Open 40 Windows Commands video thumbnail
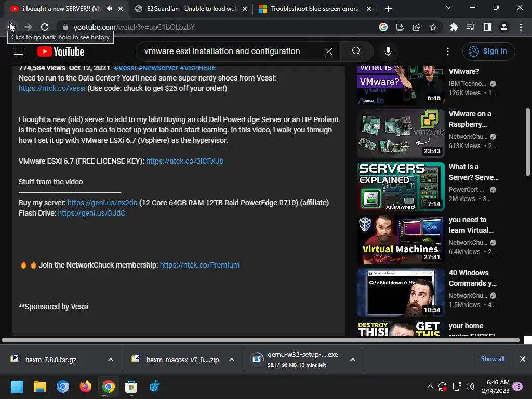The image size is (532, 399). click(x=401, y=292)
